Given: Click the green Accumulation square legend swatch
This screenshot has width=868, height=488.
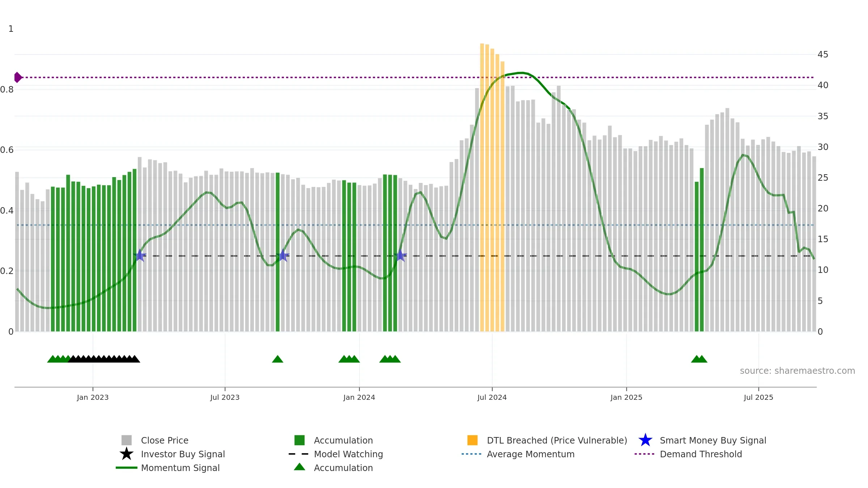Looking at the screenshot, I should 299,440.
